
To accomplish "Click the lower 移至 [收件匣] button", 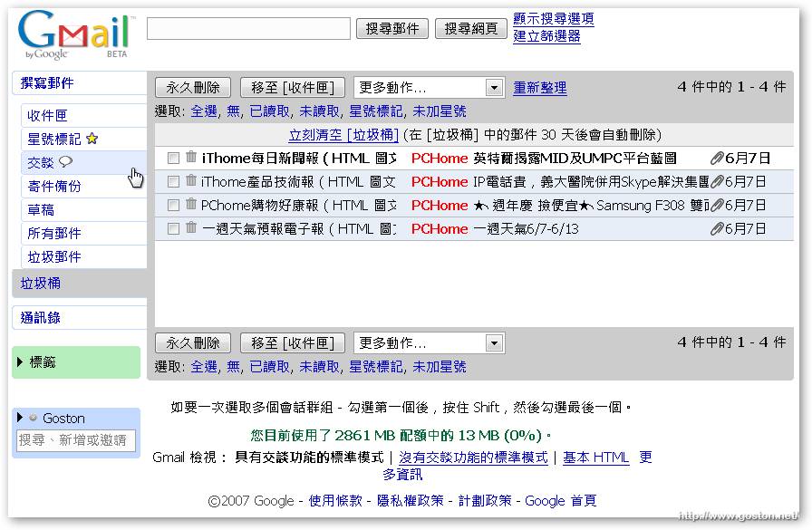I will coord(293,342).
